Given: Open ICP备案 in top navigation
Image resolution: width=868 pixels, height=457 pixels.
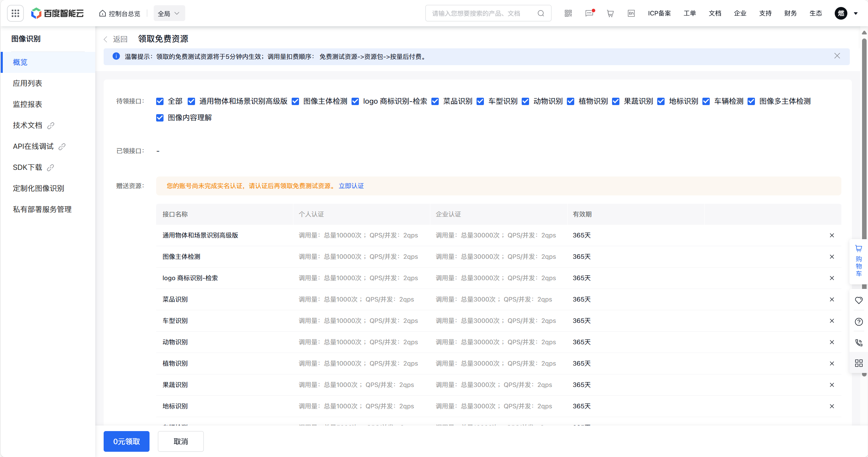Looking at the screenshot, I should click(x=659, y=13).
